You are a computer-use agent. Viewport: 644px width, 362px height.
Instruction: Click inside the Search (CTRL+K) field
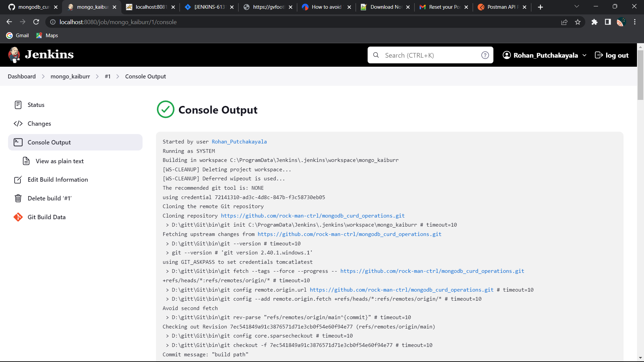point(429,55)
